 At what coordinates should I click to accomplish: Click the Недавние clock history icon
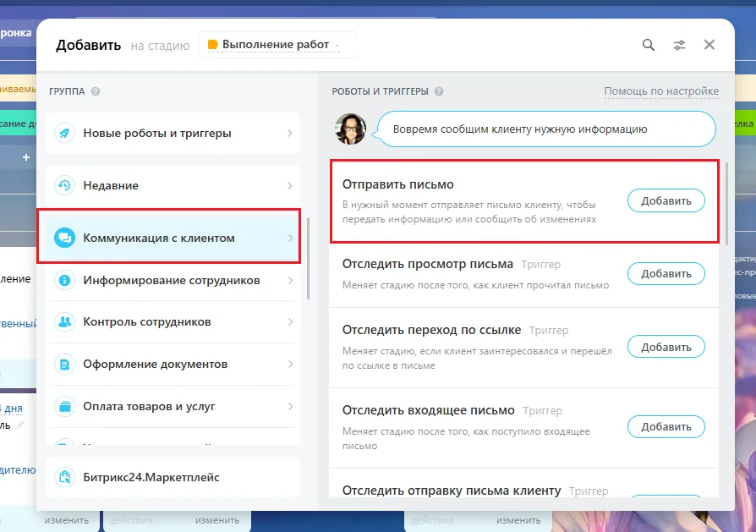click(x=64, y=185)
